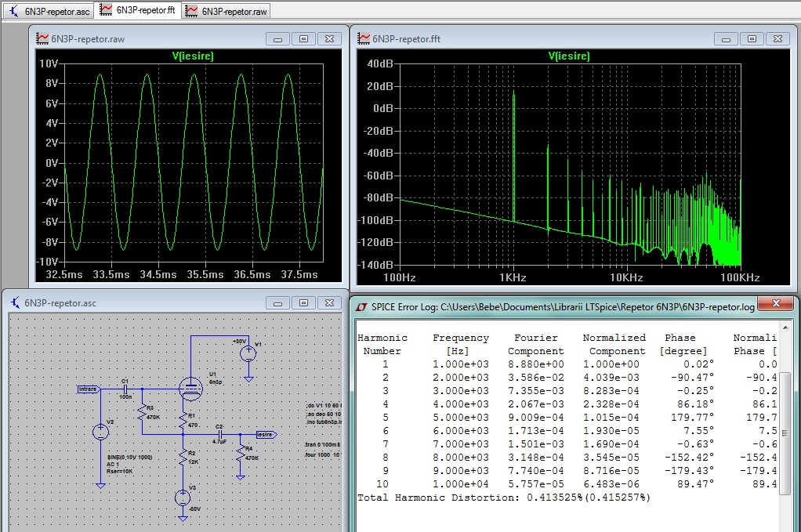Click the vertical scrollbar thumb in Error Log
The image size is (801, 532).
[785, 433]
